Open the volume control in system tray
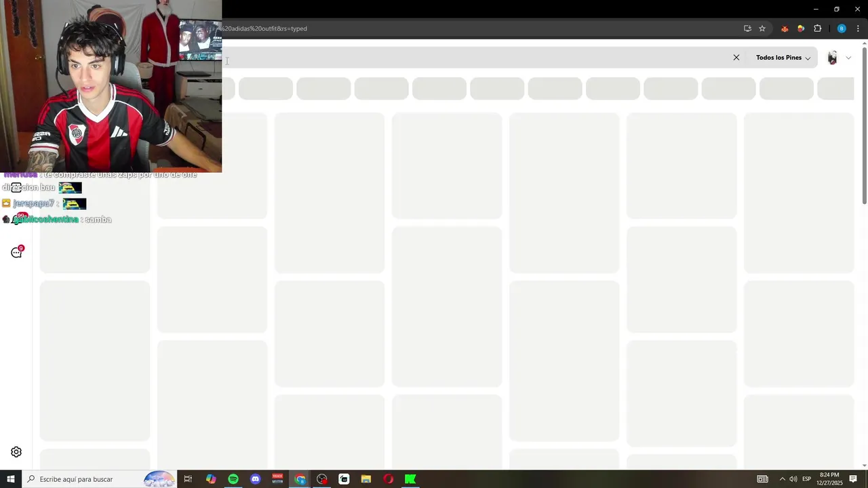The width and height of the screenshot is (868, 488). click(793, 479)
